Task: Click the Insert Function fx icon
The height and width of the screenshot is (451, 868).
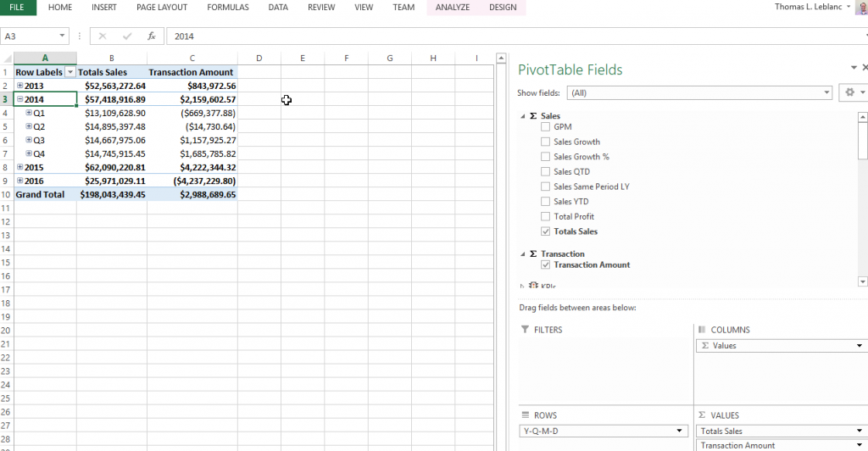Action: coord(151,36)
